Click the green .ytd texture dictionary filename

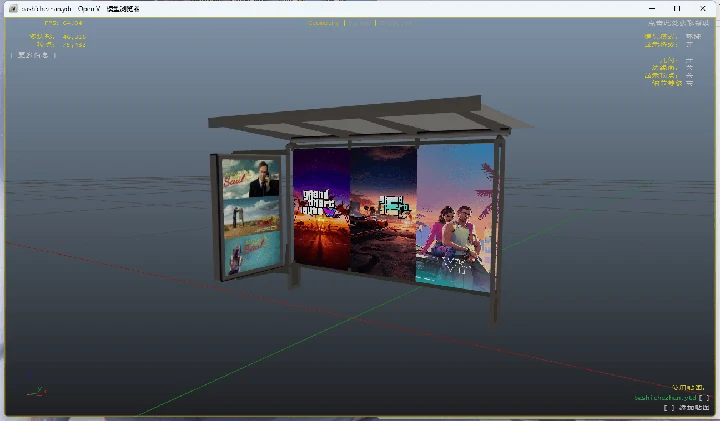click(665, 398)
